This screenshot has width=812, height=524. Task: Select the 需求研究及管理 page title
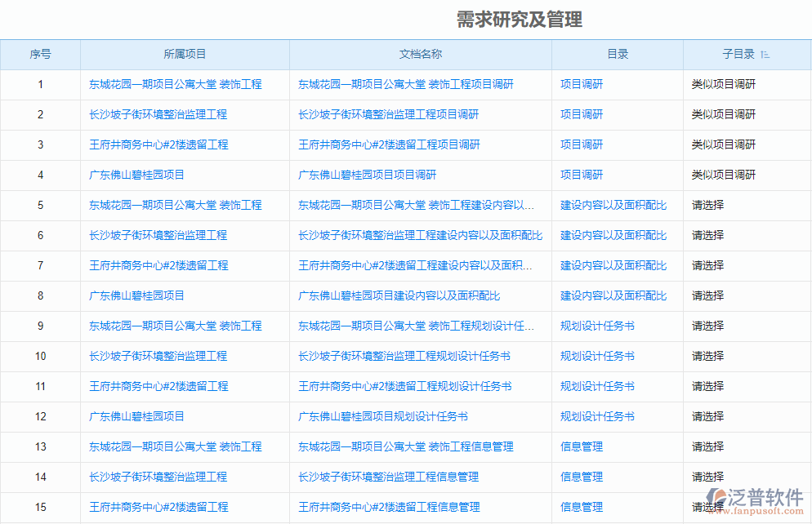[x=518, y=19]
